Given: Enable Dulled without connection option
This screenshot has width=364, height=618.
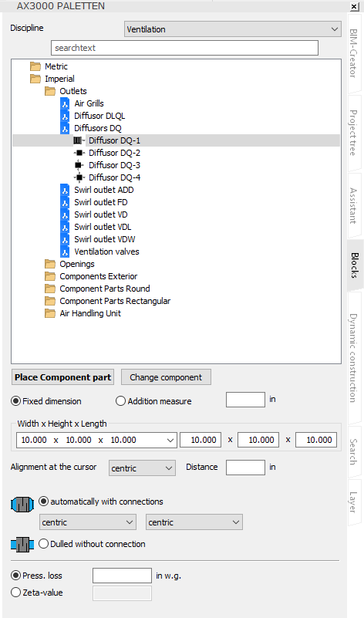Looking at the screenshot, I should point(43,544).
